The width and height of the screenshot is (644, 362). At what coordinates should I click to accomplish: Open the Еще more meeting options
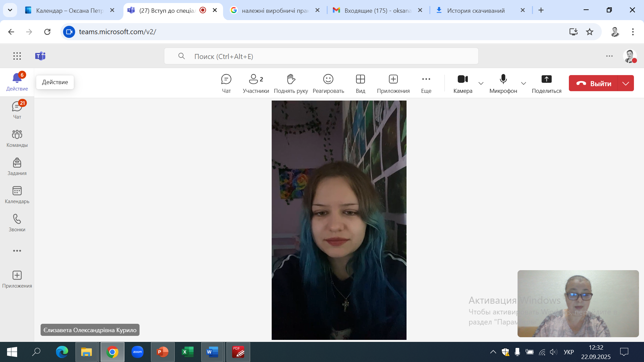point(426,83)
